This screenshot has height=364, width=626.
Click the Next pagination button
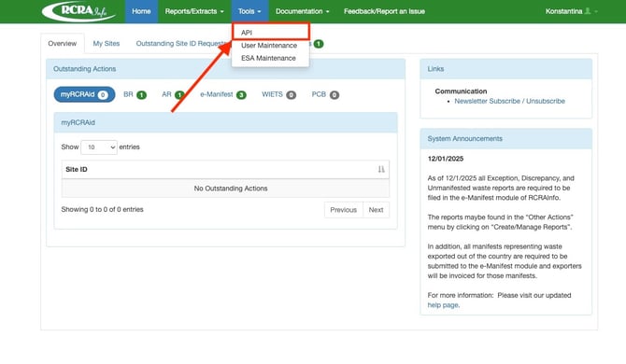(377, 210)
